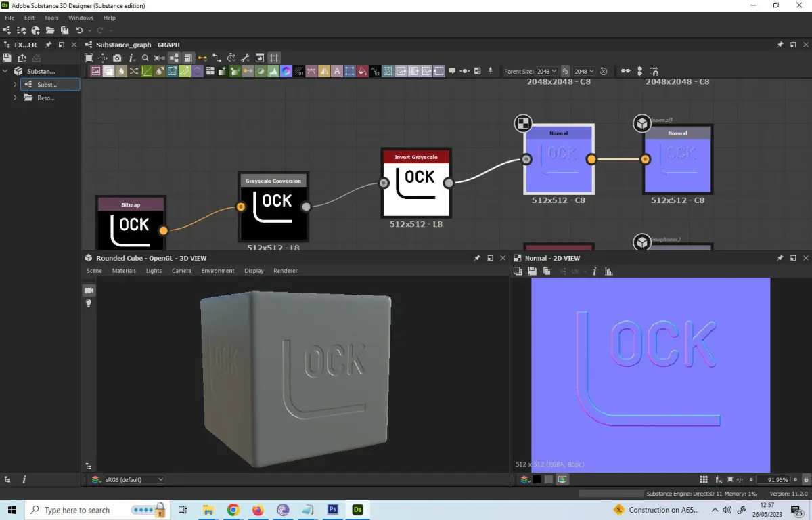Open the wrench graph tools icon
Screen dimensions: 812x520
(x=246, y=58)
